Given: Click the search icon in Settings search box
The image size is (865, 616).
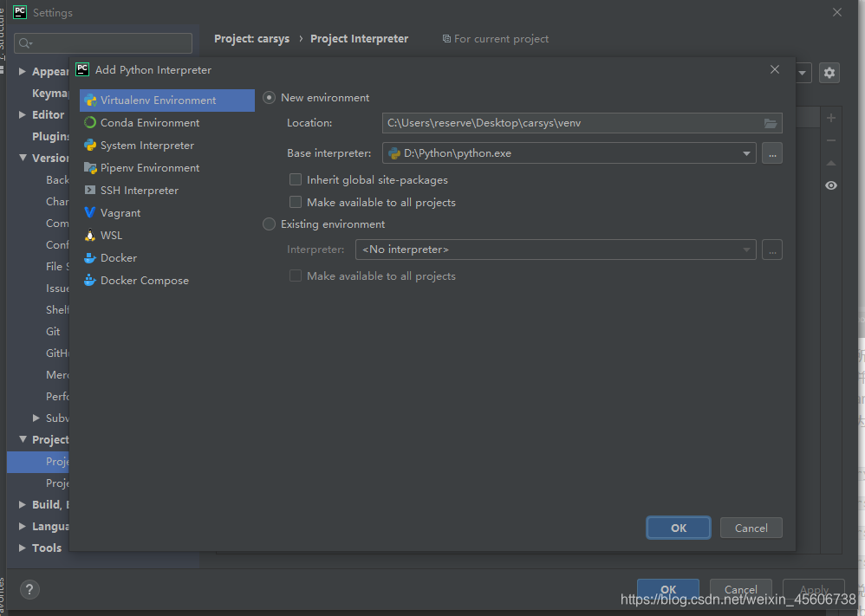Looking at the screenshot, I should pos(25,43).
